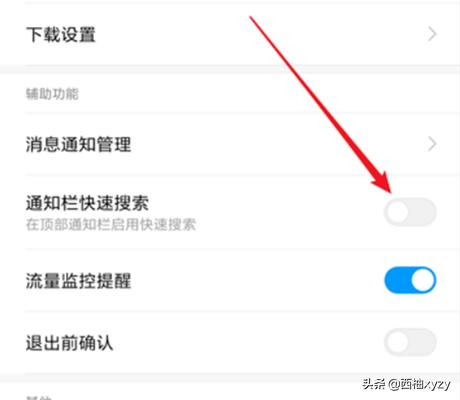Enable the 通知栏快速搜索 switch
Screen dimensions: 460x400
coord(410,212)
